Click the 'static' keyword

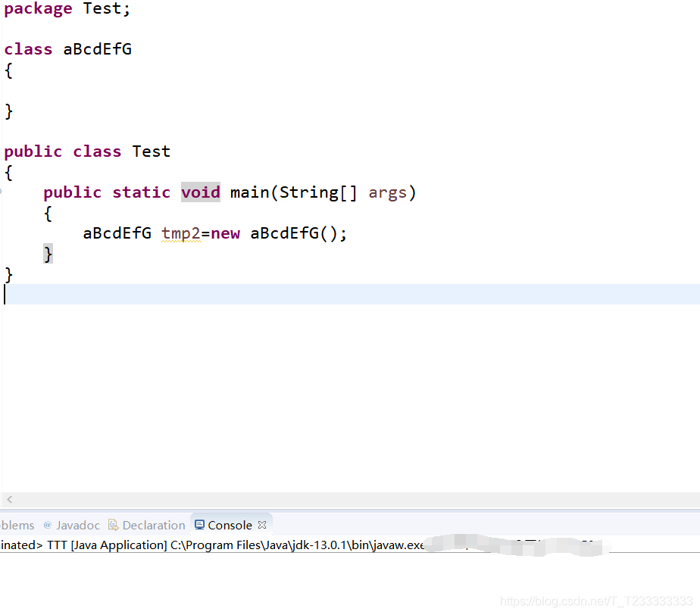[141, 192]
